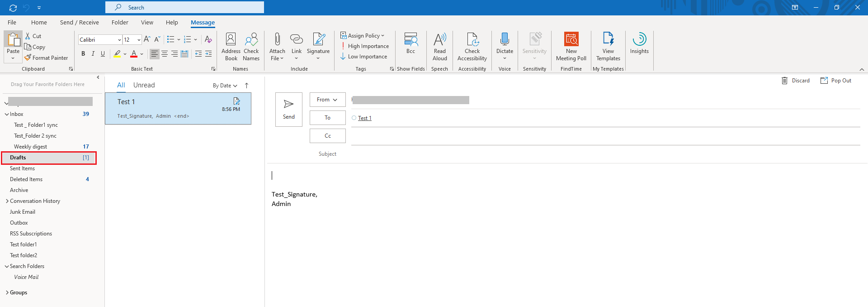Open the View ribbon tab

[x=147, y=22]
